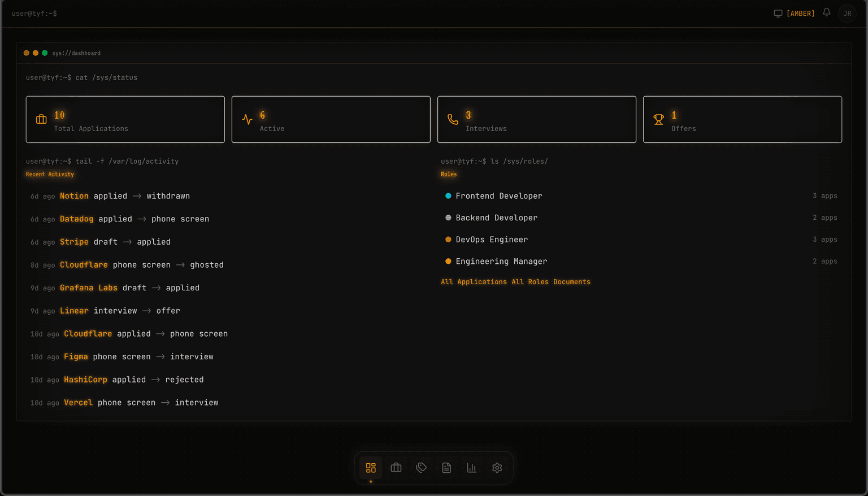This screenshot has width=868, height=496.
Task: Open the JR profile avatar
Action: [847, 13]
